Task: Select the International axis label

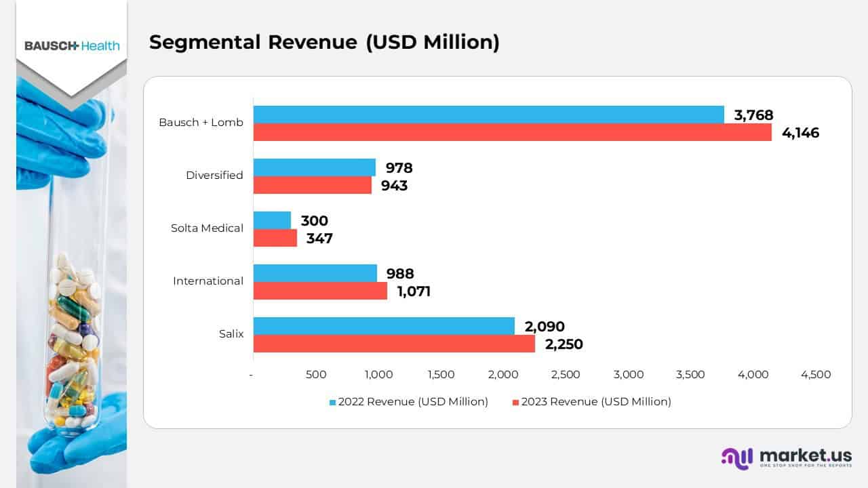Action: pos(208,281)
